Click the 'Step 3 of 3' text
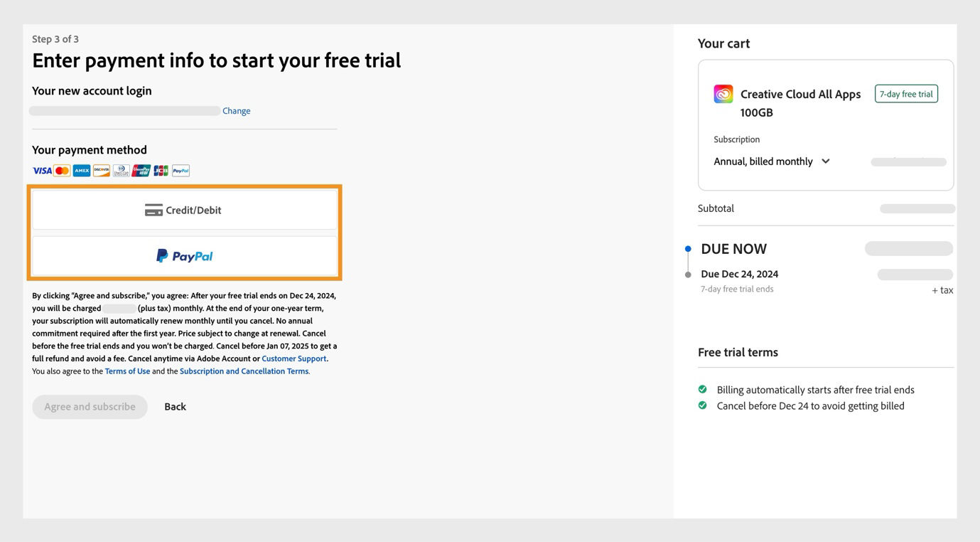Screen dimensions: 980x542 [55, 39]
